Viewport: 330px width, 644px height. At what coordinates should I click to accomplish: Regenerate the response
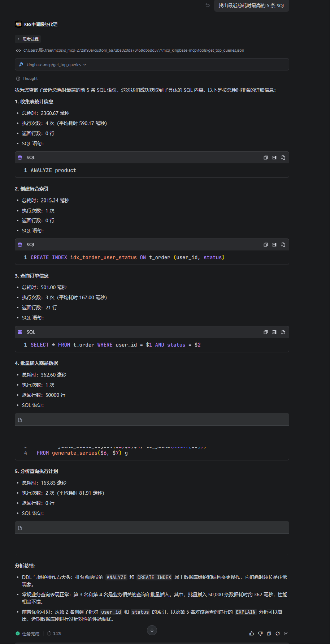coord(278,634)
